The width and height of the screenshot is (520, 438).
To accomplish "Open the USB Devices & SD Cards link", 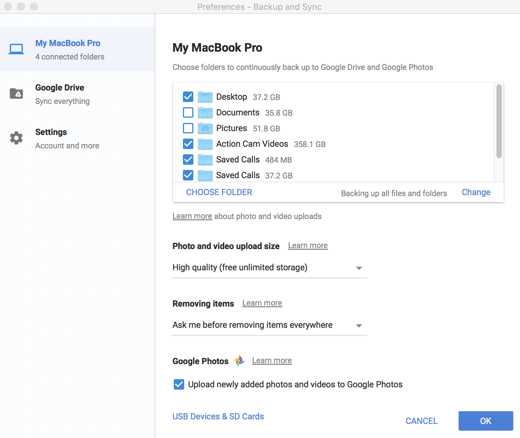I will click(x=218, y=416).
